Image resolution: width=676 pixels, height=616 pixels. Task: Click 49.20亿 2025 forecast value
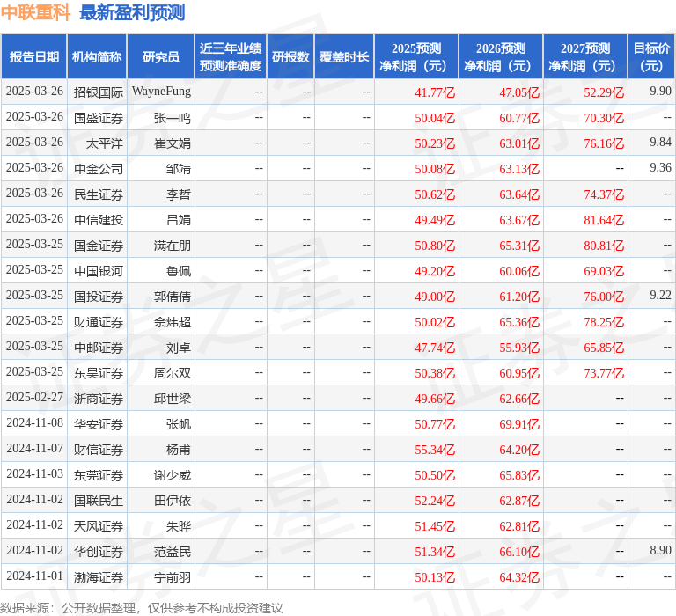tap(435, 271)
